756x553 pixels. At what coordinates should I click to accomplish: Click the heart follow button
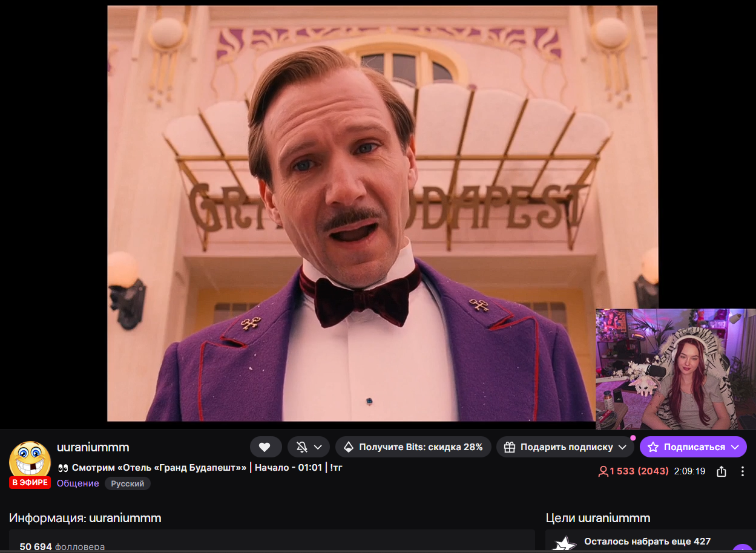click(x=266, y=447)
